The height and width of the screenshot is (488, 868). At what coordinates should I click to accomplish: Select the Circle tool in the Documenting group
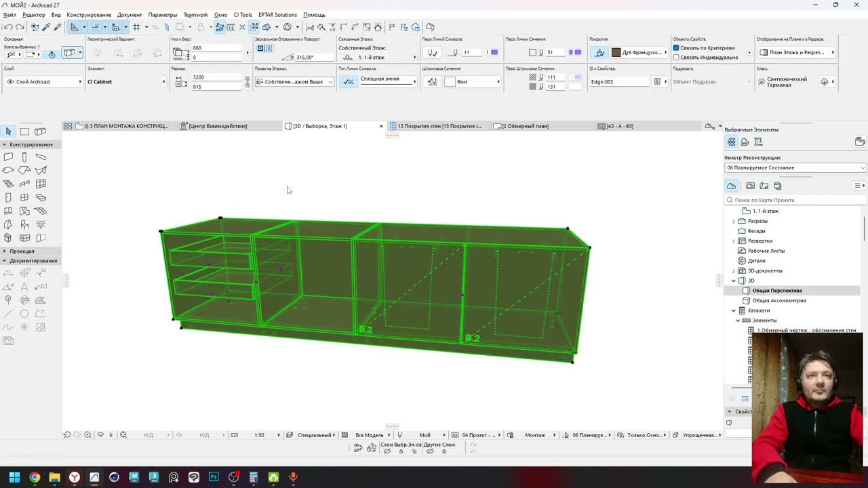click(24, 313)
